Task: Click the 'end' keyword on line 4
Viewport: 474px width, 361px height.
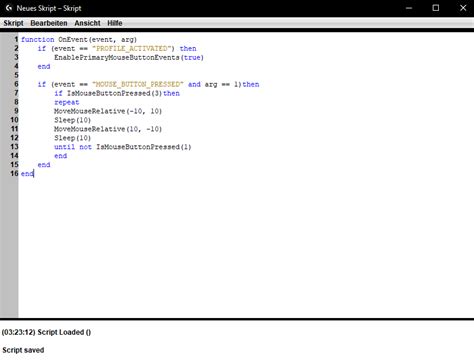Action: tap(44, 66)
